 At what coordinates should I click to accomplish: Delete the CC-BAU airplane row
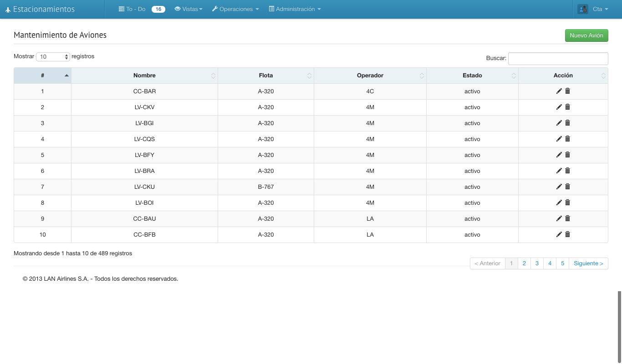567,218
